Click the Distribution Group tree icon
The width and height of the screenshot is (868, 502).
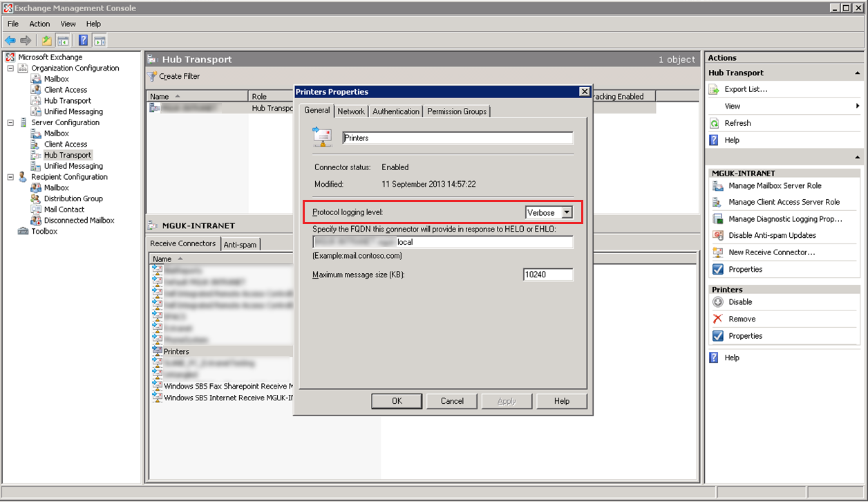(37, 198)
